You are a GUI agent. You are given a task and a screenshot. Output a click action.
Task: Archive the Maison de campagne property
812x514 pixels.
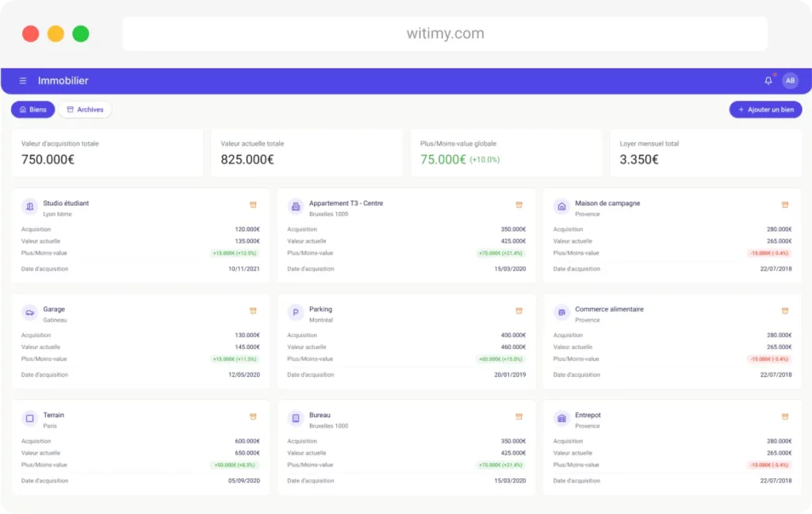(785, 205)
